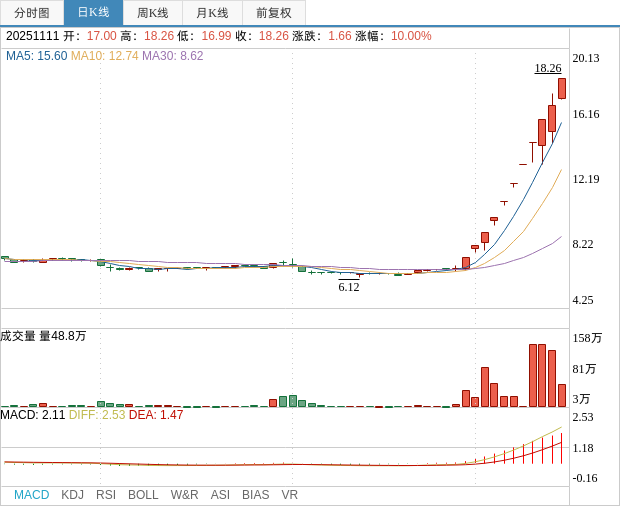Screen dimensions: 620x506
Task: Click the 1.18 MACD axis label
Action: point(583,448)
